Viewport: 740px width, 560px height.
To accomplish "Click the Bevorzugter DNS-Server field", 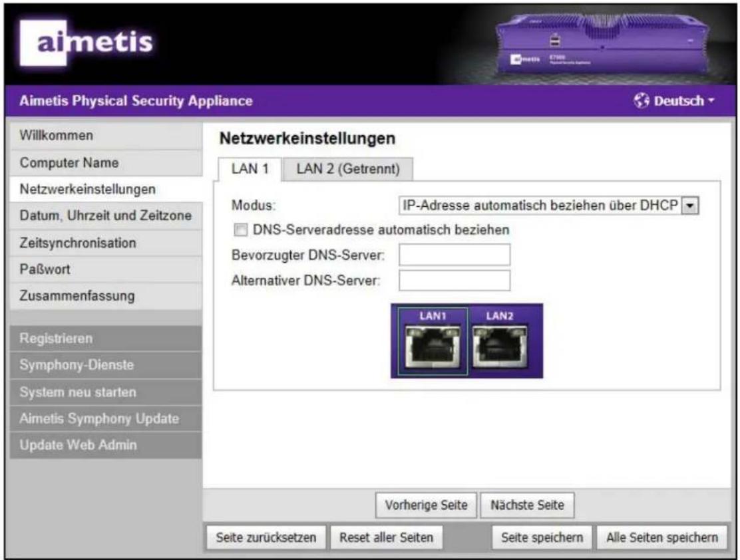I will tap(455, 255).
